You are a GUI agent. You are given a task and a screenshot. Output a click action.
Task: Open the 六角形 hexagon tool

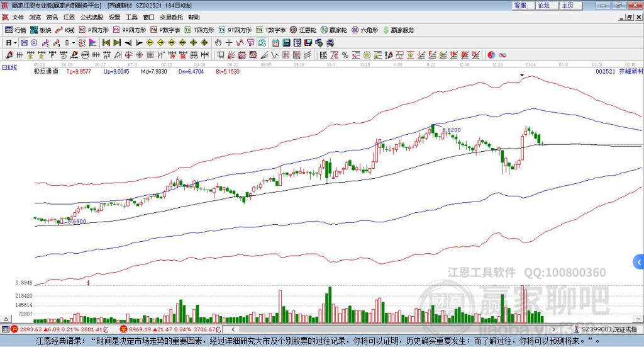coord(365,30)
